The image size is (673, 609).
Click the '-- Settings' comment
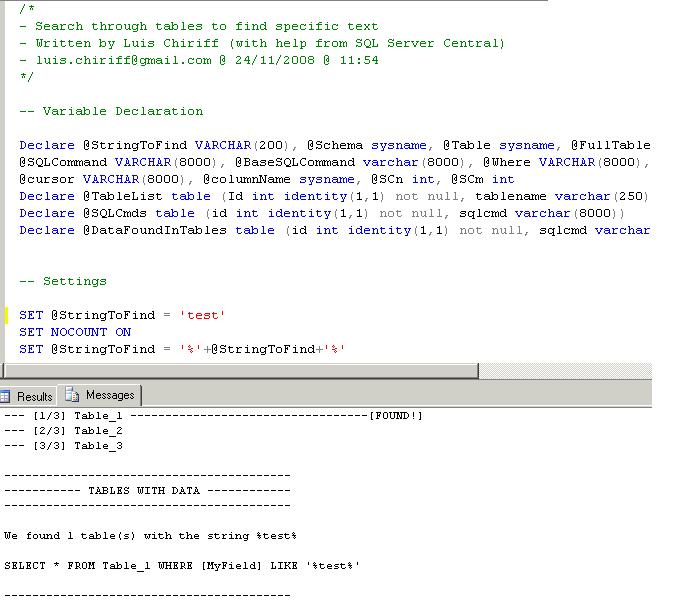(x=63, y=282)
